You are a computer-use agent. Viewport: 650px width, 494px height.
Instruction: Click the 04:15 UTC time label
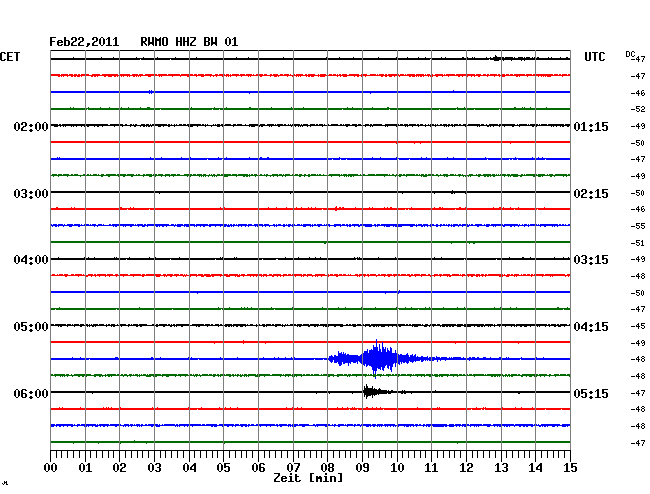[x=591, y=327]
